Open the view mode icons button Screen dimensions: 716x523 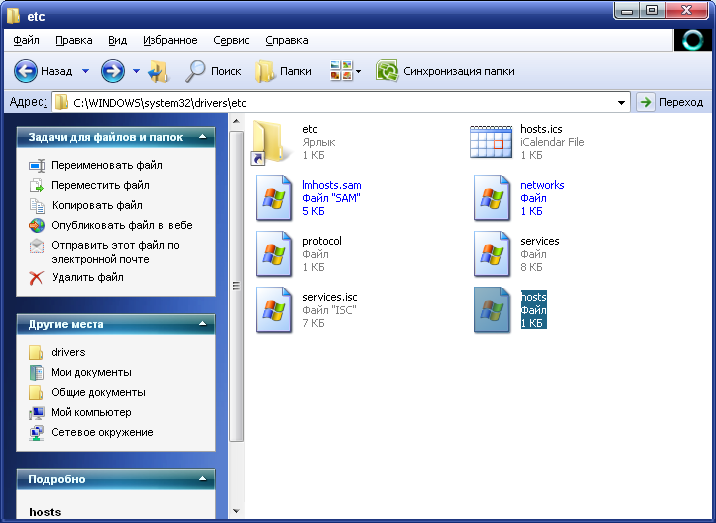[341, 71]
